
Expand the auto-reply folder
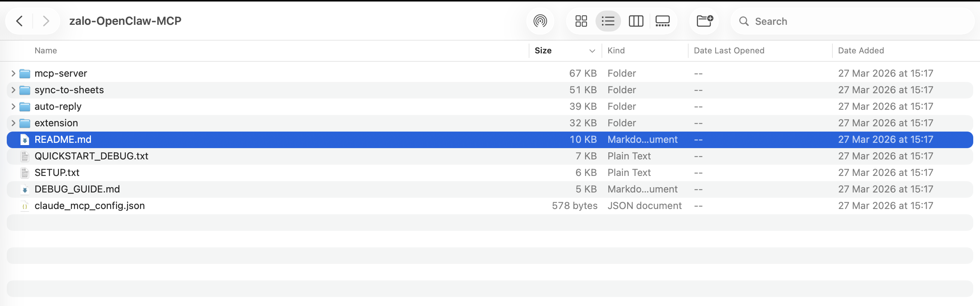click(x=13, y=106)
